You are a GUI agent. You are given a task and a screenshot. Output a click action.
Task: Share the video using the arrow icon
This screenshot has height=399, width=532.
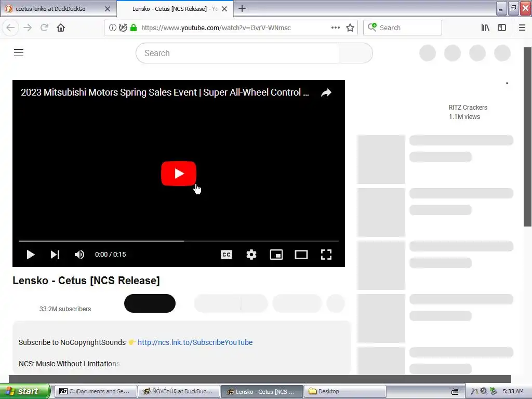pos(326,92)
